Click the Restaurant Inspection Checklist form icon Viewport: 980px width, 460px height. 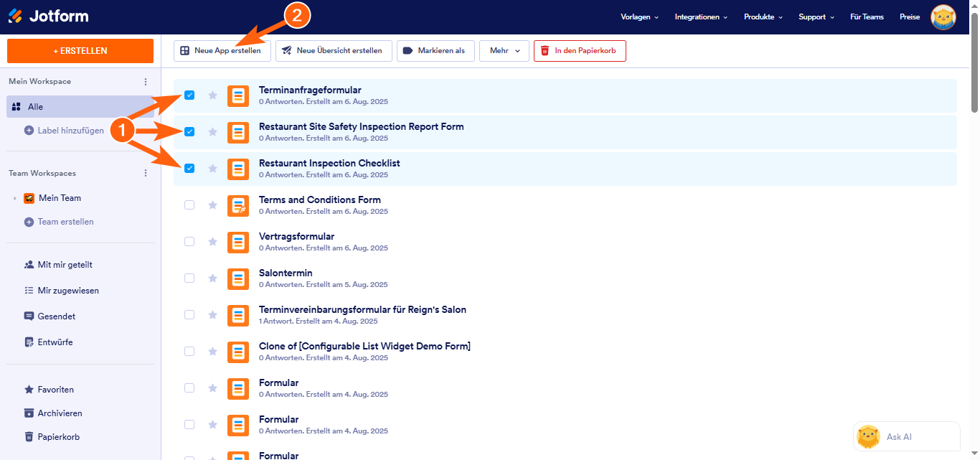click(238, 169)
